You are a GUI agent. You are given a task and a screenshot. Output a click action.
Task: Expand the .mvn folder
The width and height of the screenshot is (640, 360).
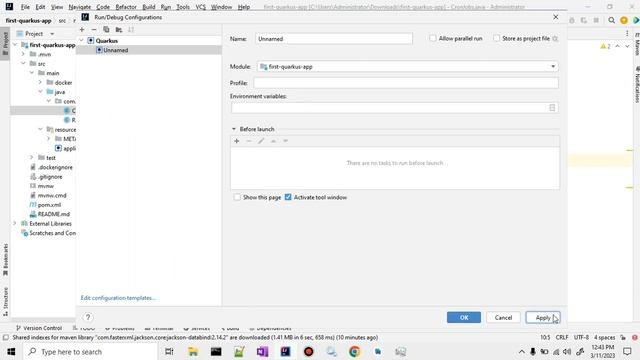pyautogui.click(x=23, y=54)
